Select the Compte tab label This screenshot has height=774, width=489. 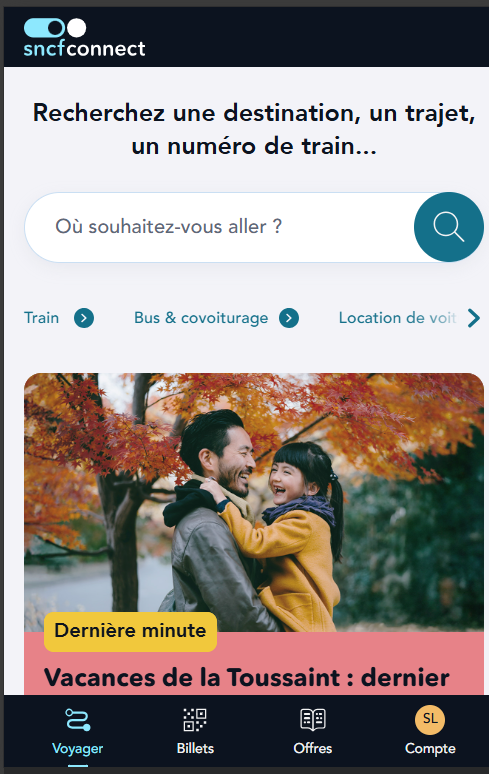point(430,748)
